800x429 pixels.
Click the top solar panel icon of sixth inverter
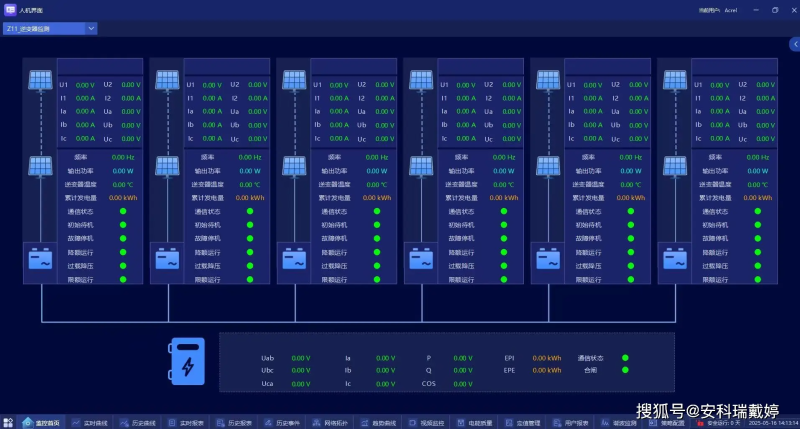pyautogui.click(x=675, y=80)
